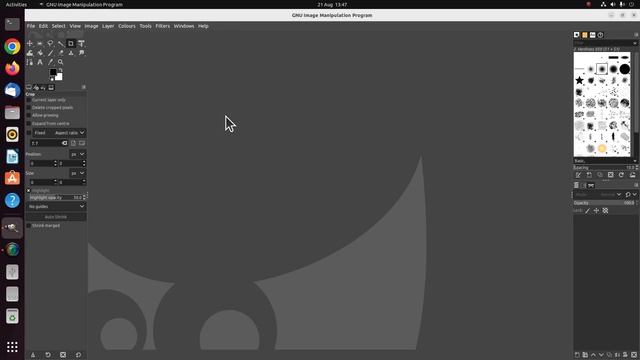640x360 pixels.
Task: Open the No guides dropdown
Action: point(56,207)
